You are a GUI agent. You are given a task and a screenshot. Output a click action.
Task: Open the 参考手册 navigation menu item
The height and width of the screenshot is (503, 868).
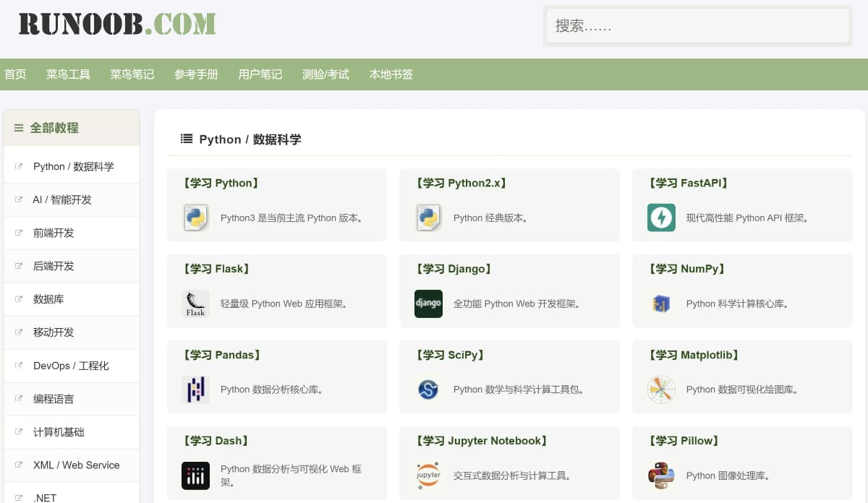(196, 74)
